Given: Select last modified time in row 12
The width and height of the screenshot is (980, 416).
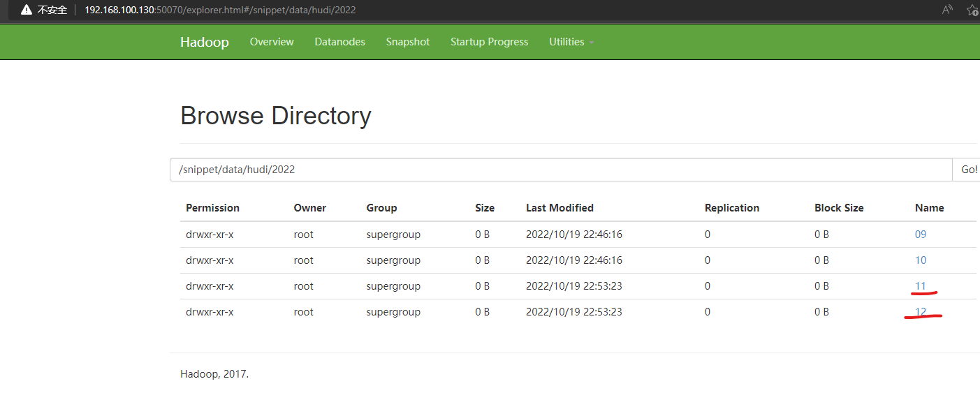Looking at the screenshot, I should (574, 312).
